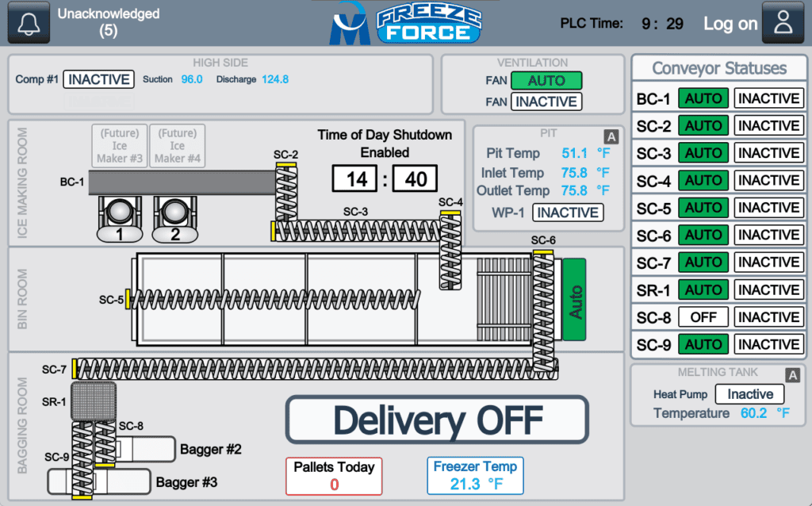Click the user profile Log on icon
812x506 pixels.
(783, 22)
